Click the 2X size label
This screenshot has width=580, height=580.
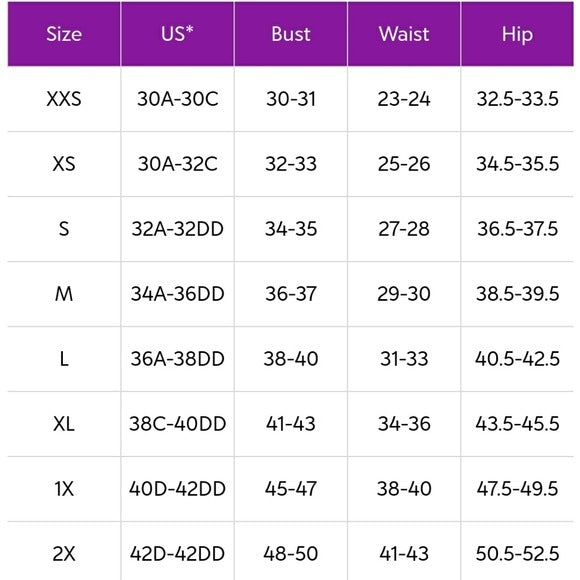64,554
